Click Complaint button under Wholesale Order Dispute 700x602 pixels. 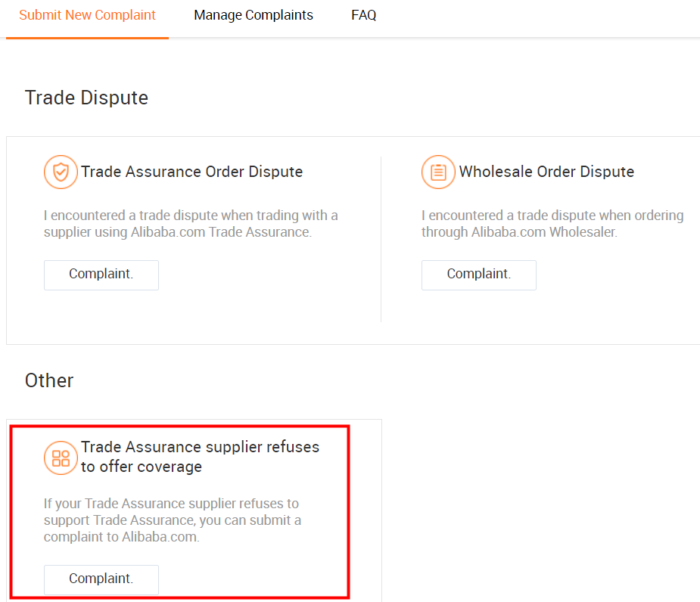(479, 275)
